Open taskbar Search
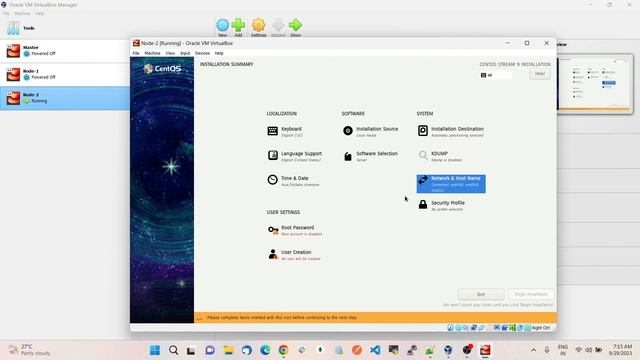This screenshot has width=640, height=360. point(173,350)
